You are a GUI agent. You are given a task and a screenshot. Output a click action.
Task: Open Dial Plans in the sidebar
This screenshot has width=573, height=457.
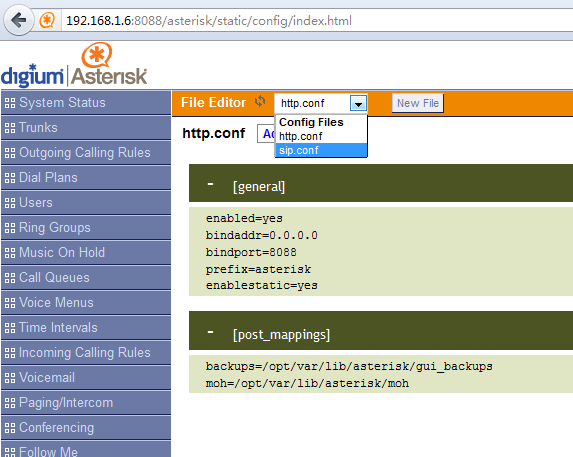click(86, 178)
